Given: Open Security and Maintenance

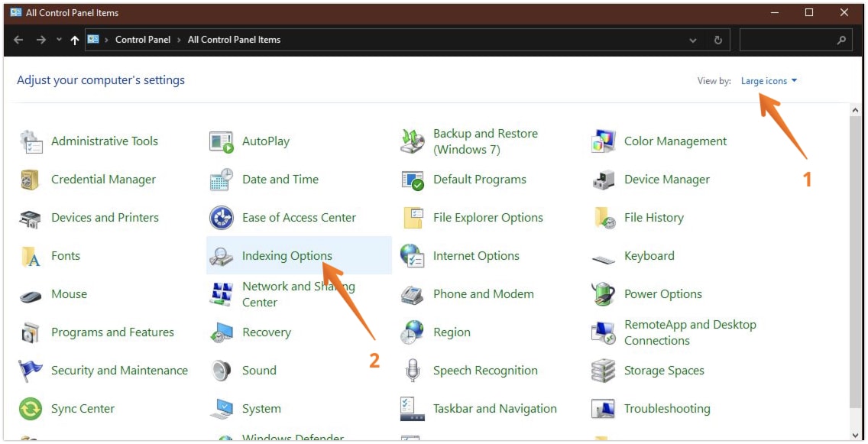Looking at the screenshot, I should point(119,371).
